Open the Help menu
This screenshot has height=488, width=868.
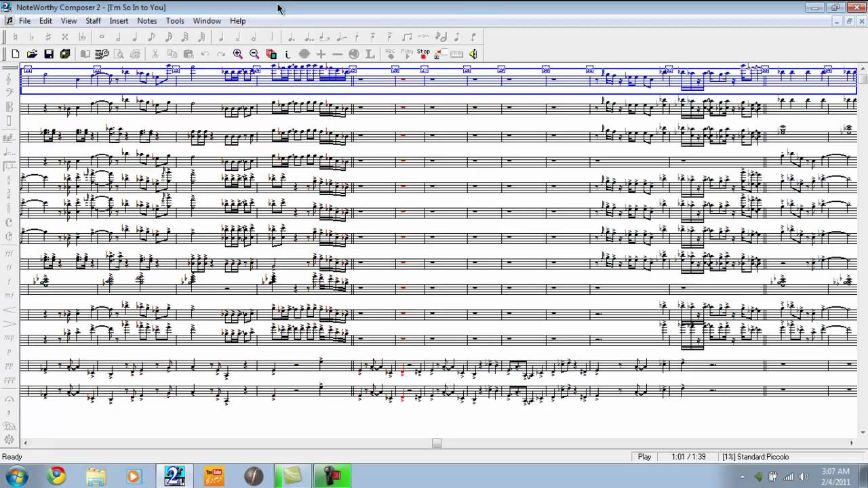point(237,21)
